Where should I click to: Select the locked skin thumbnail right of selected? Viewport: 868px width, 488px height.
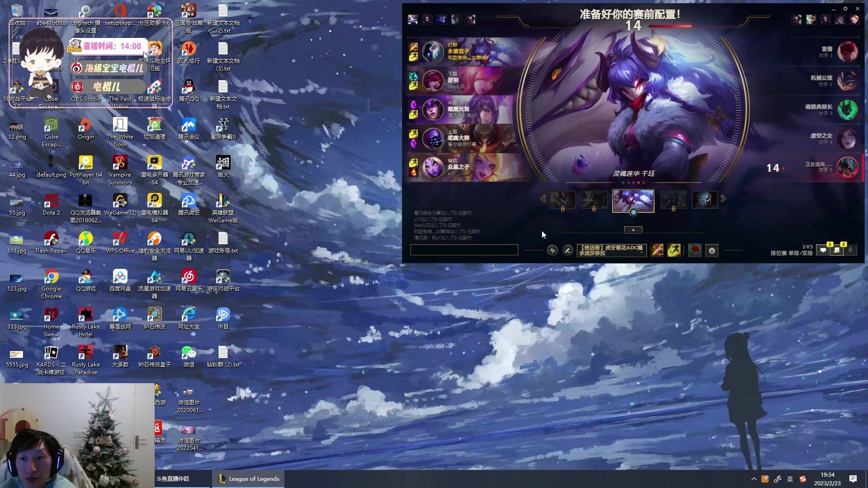[x=673, y=200]
